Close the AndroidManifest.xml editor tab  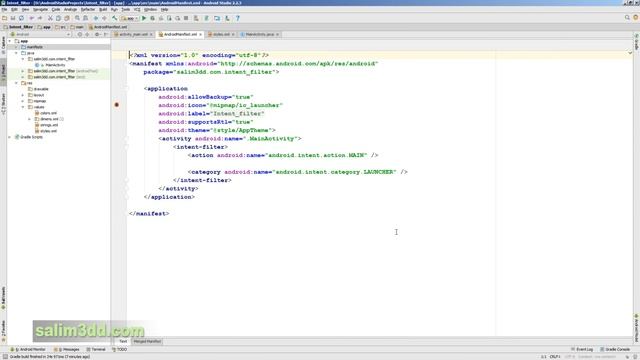[x=200, y=35]
